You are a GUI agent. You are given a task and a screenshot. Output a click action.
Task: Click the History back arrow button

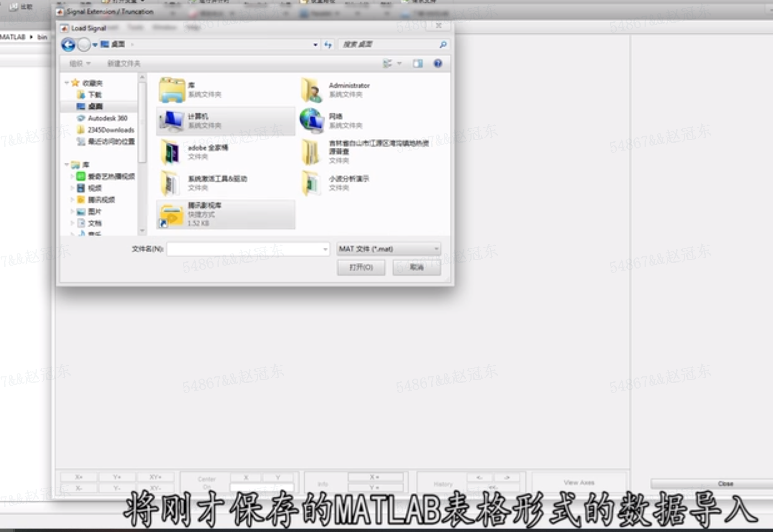pyautogui.click(x=479, y=477)
